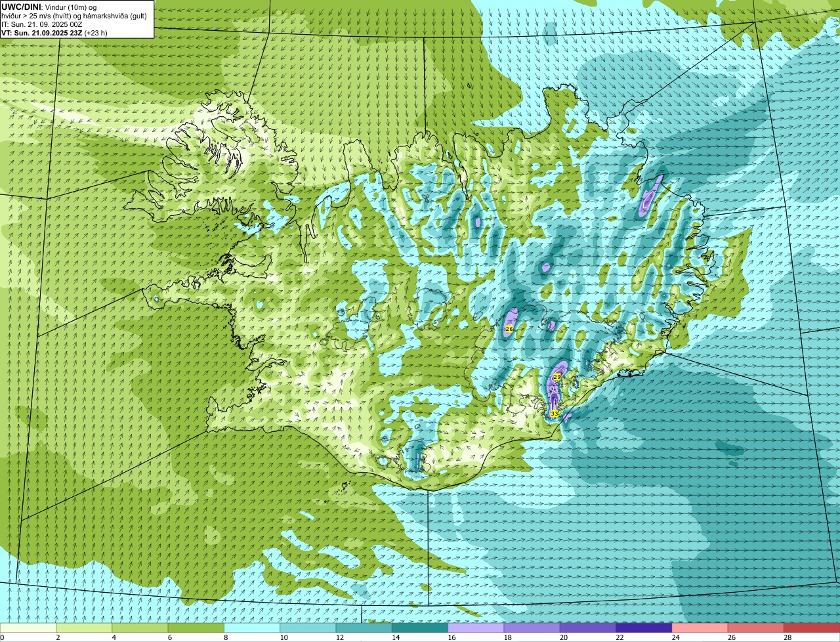Click the 6–8 m/s olive green legend swatch
840x642 pixels.
pos(196,628)
